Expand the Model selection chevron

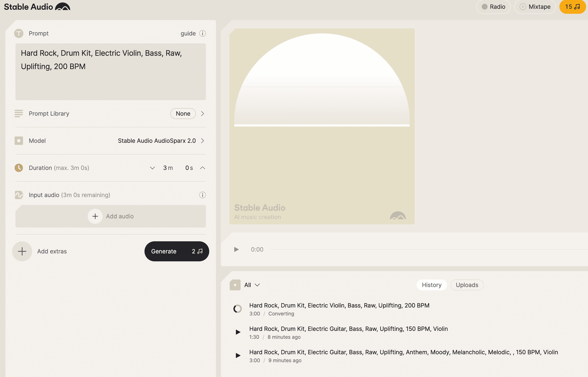point(202,141)
